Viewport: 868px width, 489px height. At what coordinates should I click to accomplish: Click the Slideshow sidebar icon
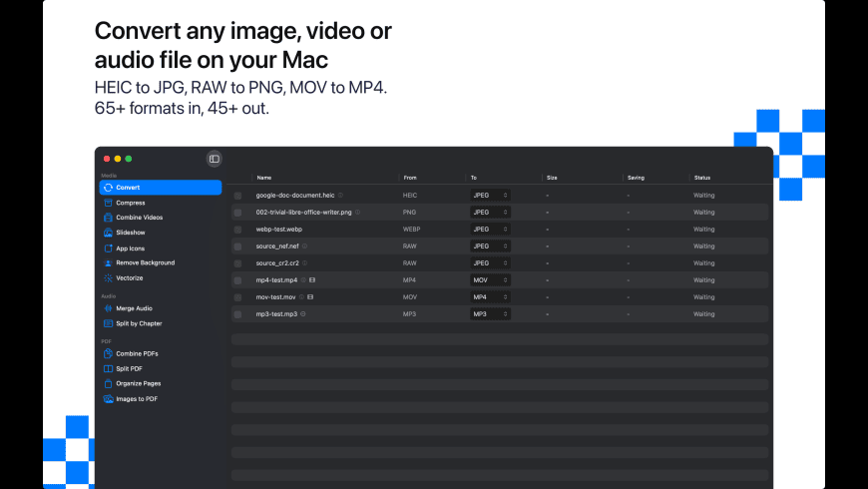pos(108,233)
